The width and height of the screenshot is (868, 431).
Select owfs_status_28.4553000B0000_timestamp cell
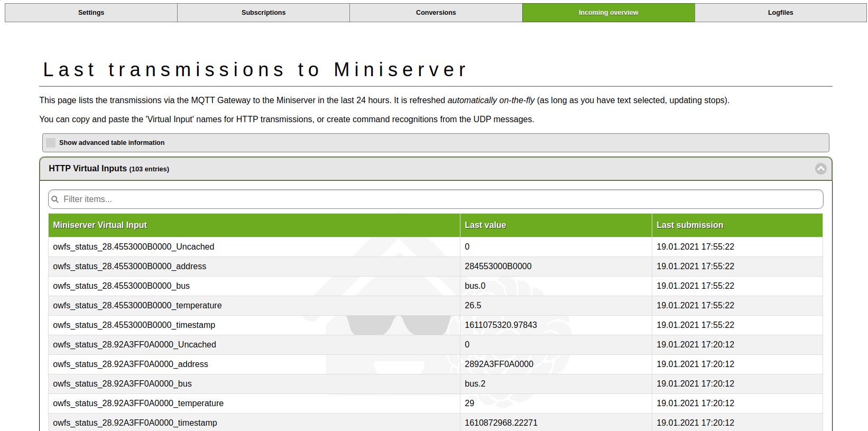point(254,325)
